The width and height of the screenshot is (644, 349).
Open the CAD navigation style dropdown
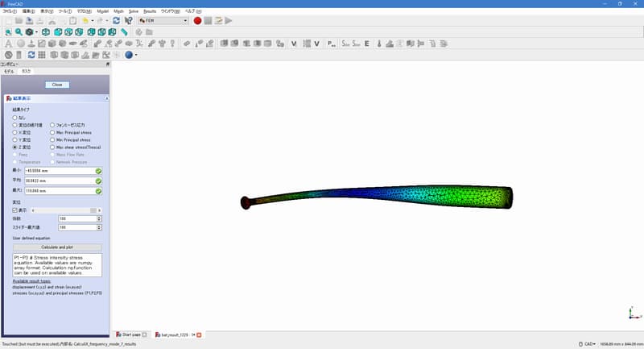[x=587, y=343]
